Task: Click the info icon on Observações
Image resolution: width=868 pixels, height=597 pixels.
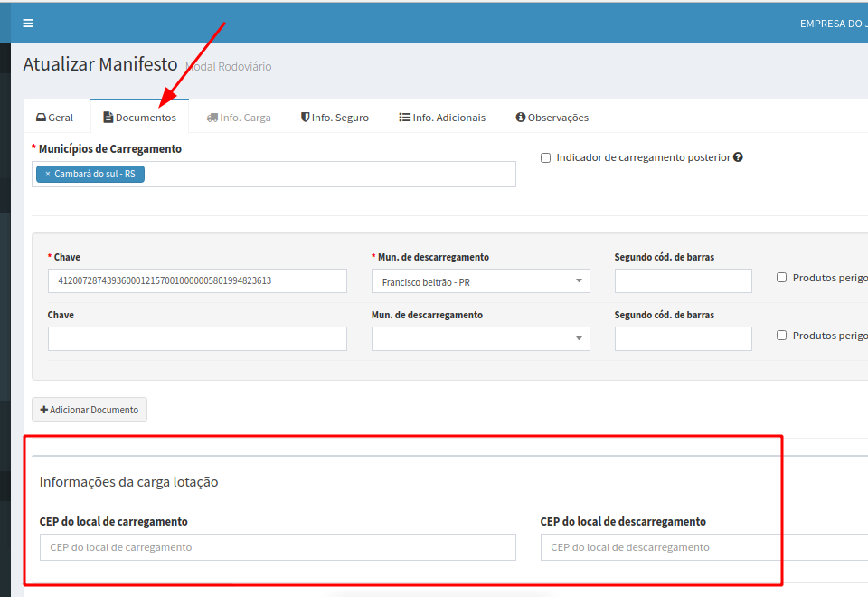Action: coord(520,118)
